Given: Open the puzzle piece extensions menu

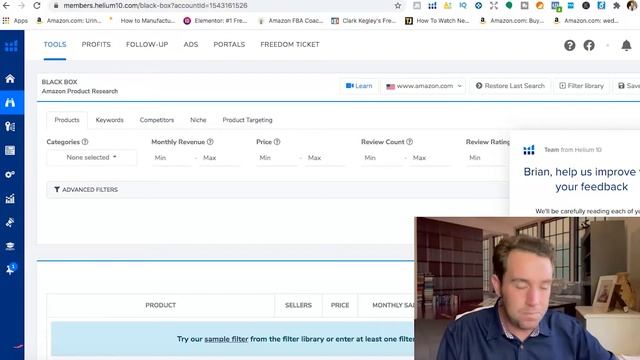Looking at the screenshot, I should (x=616, y=6).
